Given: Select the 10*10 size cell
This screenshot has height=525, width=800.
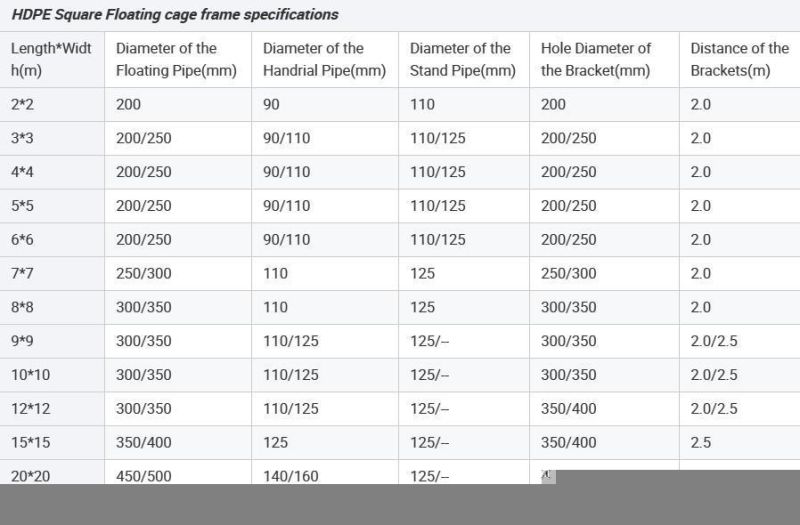Looking at the screenshot, I should 30,374.
